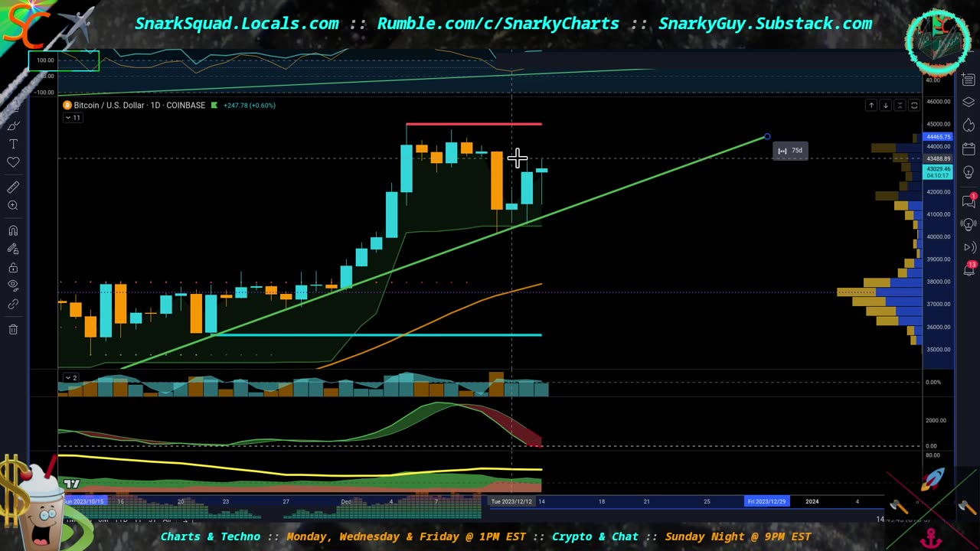Activate the Zoom In tool
The height and width of the screenshot is (551, 980).
(x=13, y=205)
